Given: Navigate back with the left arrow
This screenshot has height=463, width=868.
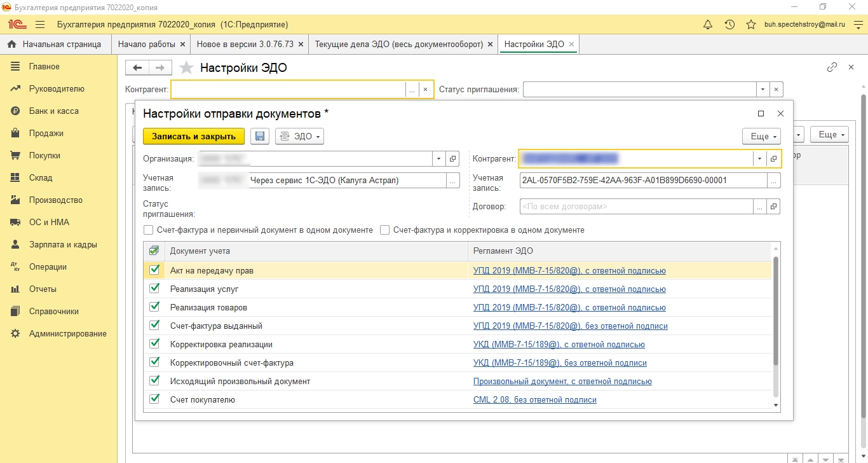Looking at the screenshot, I should pos(137,68).
